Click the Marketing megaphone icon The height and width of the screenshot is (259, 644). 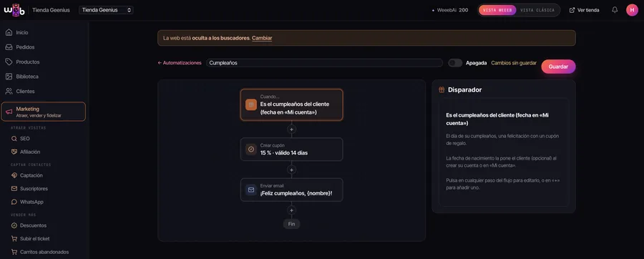(x=9, y=112)
